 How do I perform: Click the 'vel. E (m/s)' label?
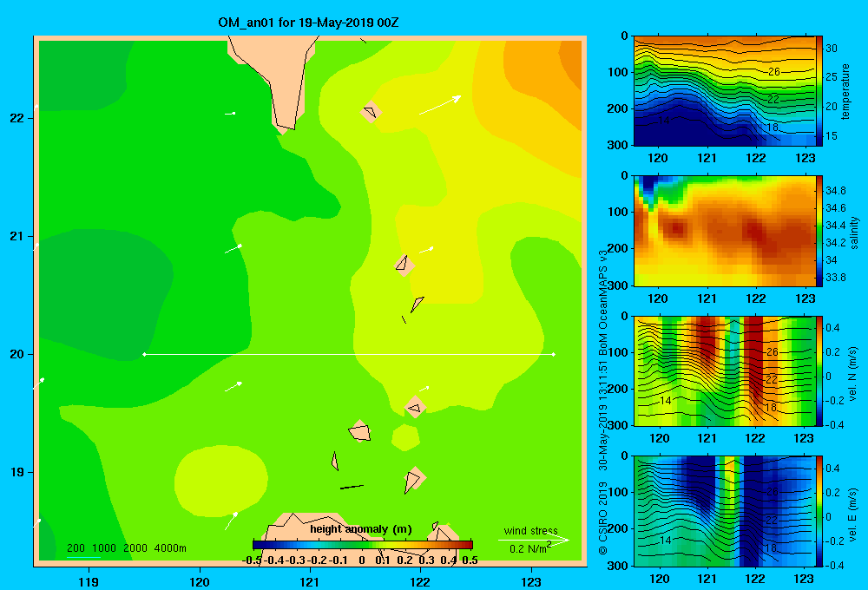coord(852,514)
